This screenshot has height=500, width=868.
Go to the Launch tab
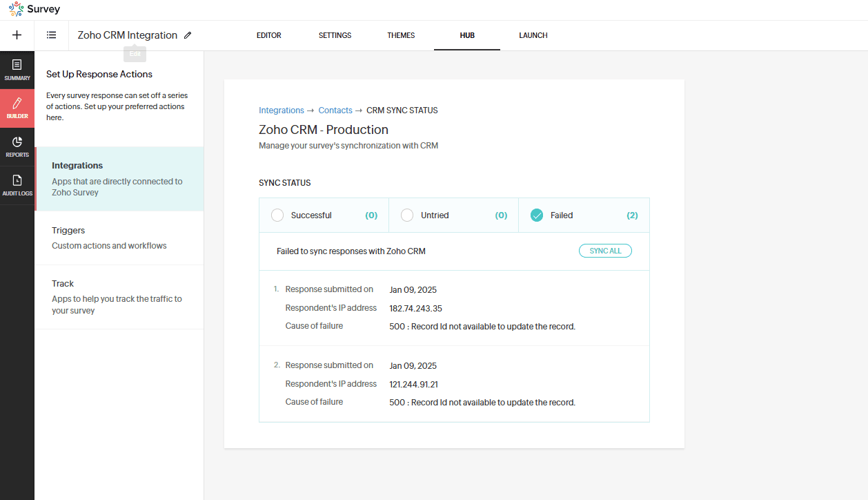[x=533, y=36]
